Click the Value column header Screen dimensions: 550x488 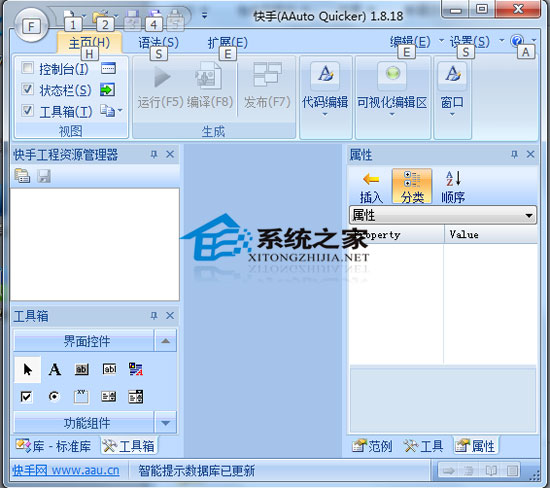coord(490,234)
